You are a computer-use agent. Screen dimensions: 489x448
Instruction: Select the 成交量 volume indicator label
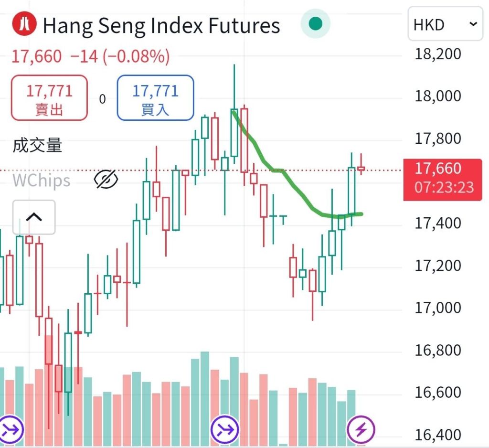tap(37, 145)
